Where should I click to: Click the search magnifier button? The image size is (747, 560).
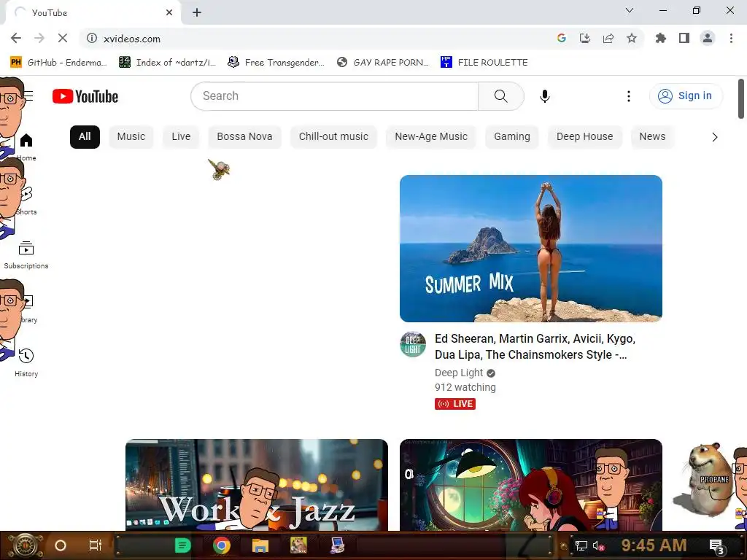(500, 96)
